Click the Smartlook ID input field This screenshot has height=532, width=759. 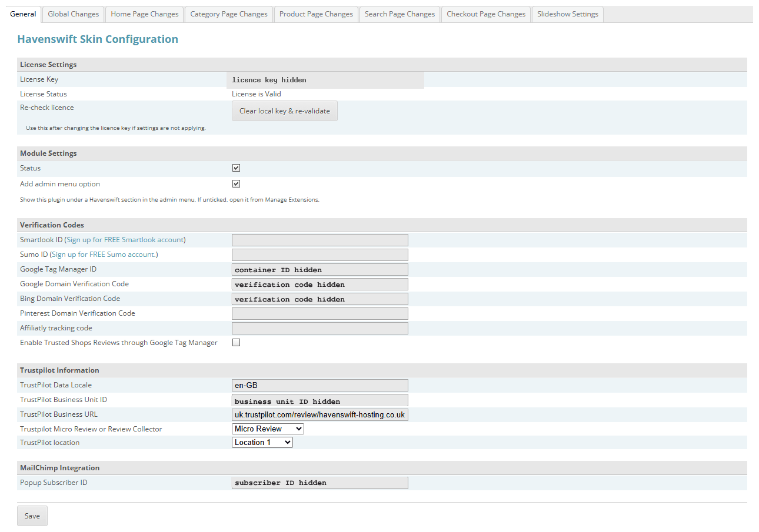320,240
